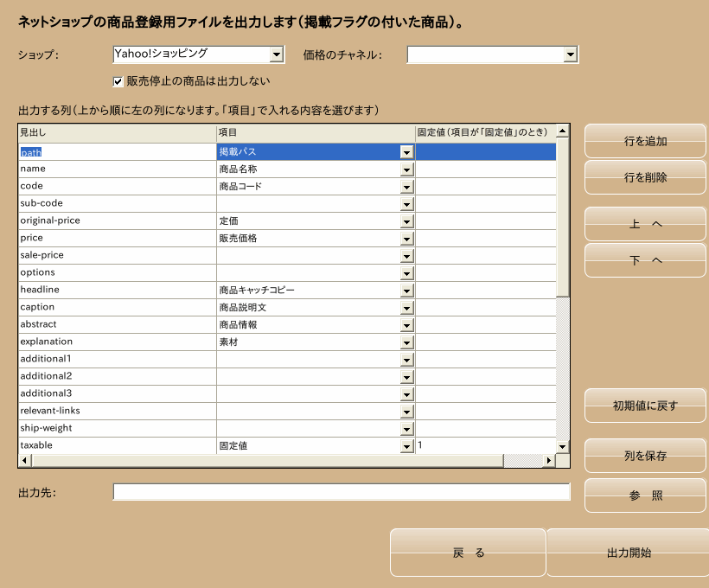Open the 項目 dropdown for explanation row
The image size is (709, 588).
(x=407, y=342)
